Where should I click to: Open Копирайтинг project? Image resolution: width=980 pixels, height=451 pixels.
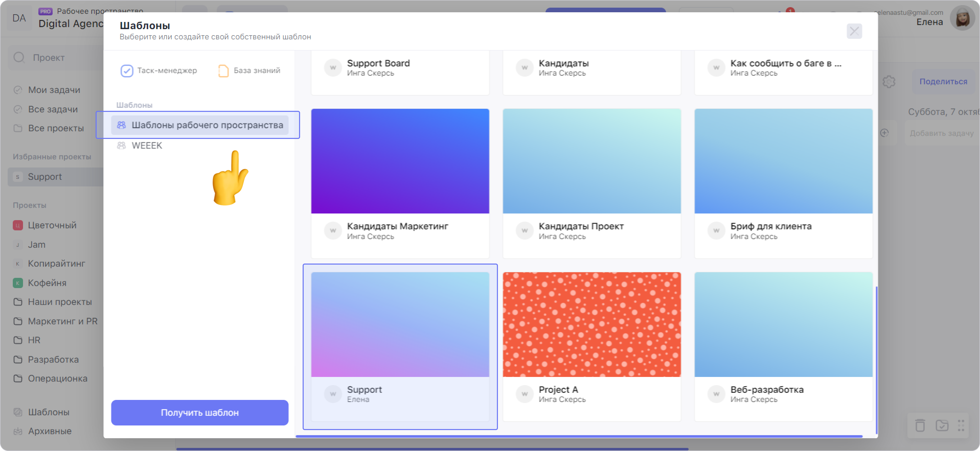tap(56, 264)
